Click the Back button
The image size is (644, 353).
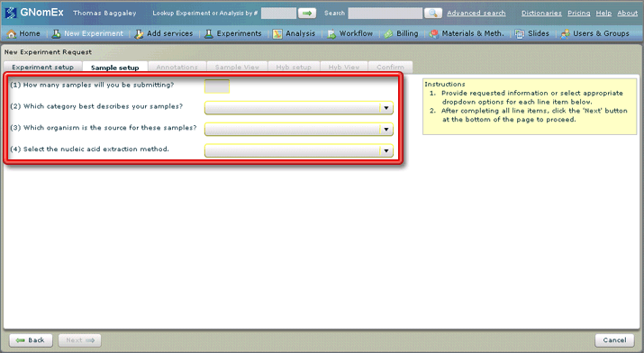click(31, 340)
